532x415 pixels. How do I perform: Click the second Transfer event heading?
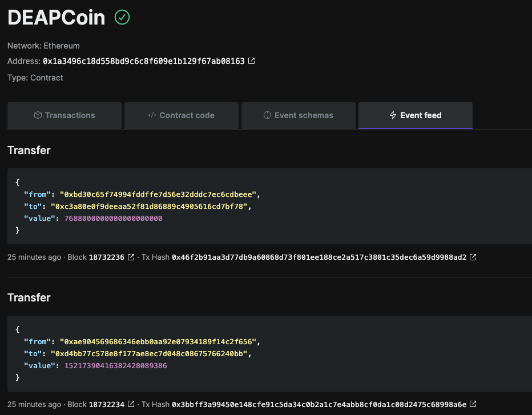(x=29, y=297)
